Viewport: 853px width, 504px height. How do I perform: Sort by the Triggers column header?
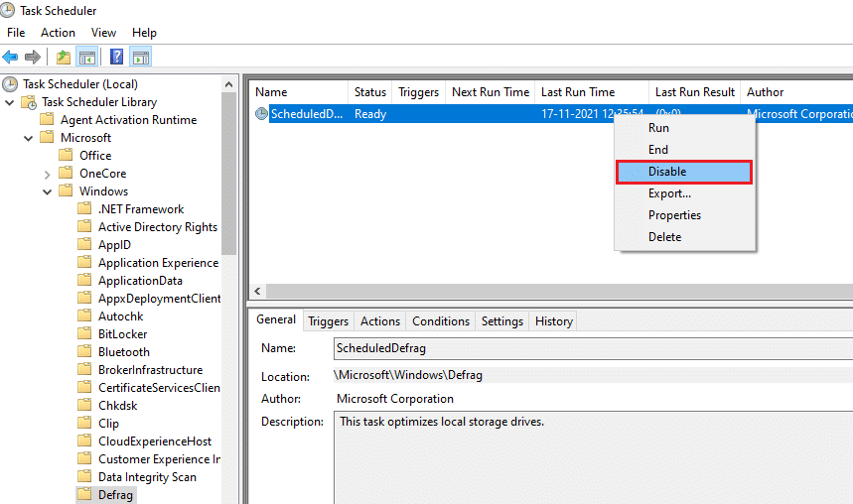418,92
